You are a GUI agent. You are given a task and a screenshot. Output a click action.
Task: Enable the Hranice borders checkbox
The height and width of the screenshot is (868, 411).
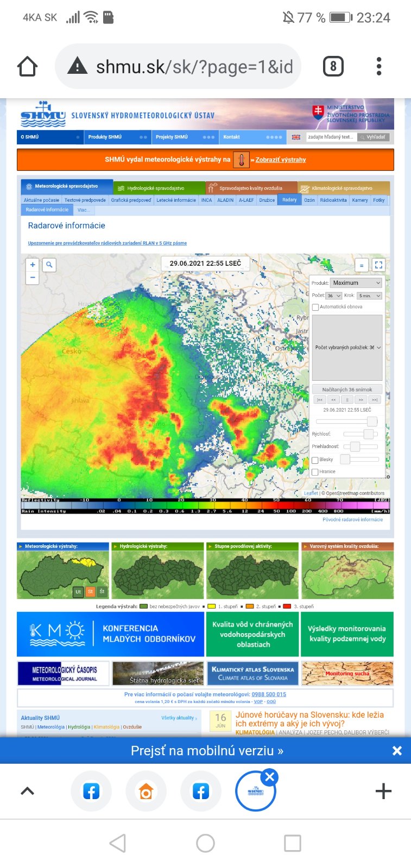pyautogui.click(x=315, y=472)
